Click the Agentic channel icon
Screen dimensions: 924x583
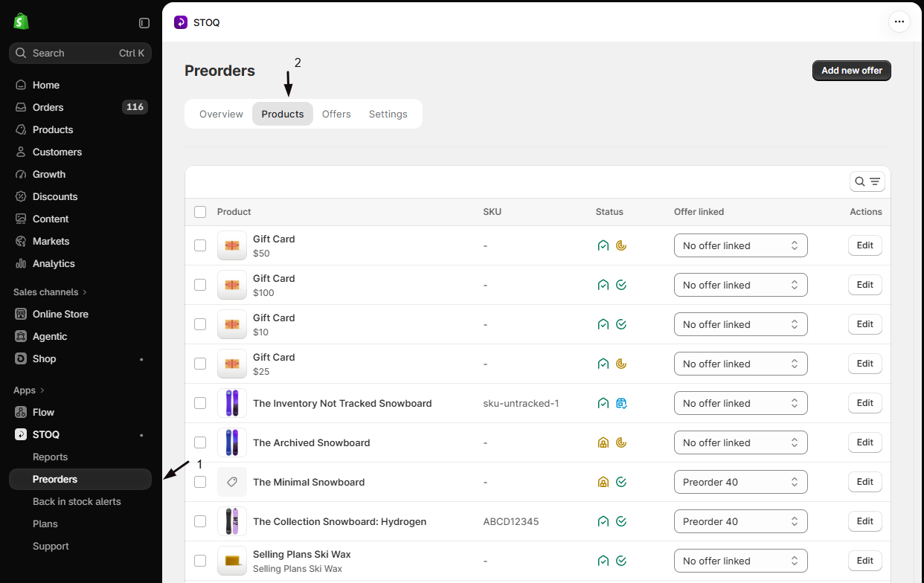click(21, 336)
